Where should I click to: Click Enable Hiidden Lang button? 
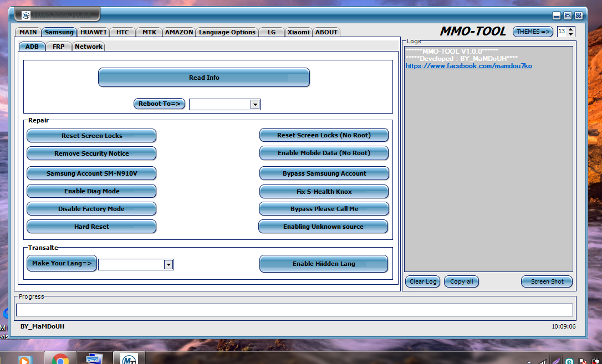[x=324, y=264]
